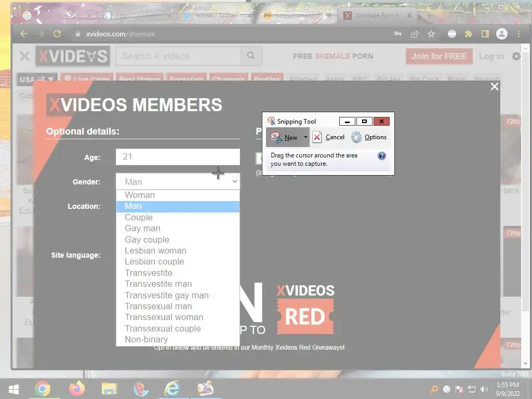Open Internet Explorer from the taskbar
This screenshot has width=532, height=399.
click(x=172, y=389)
